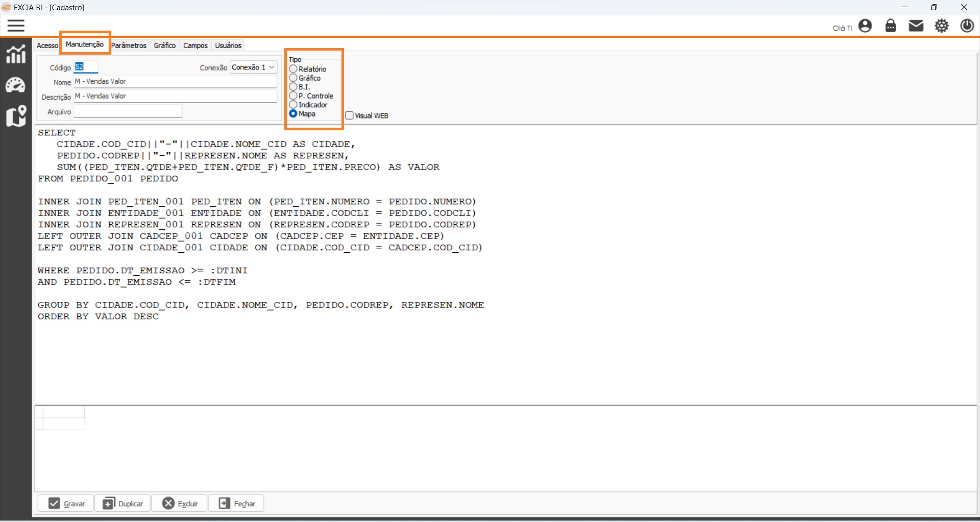Click the Excluir button

[x=180, y=504]
